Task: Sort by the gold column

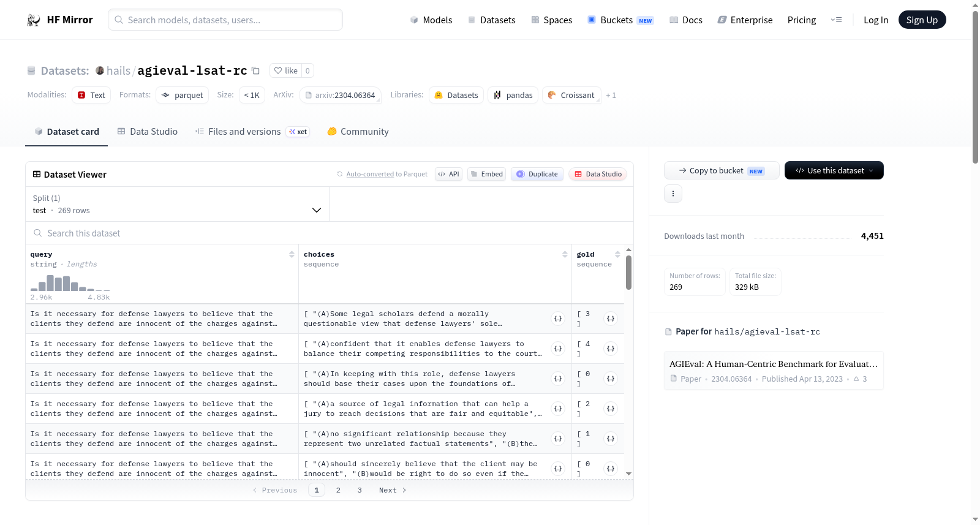Action: click(x=617, y=254)
